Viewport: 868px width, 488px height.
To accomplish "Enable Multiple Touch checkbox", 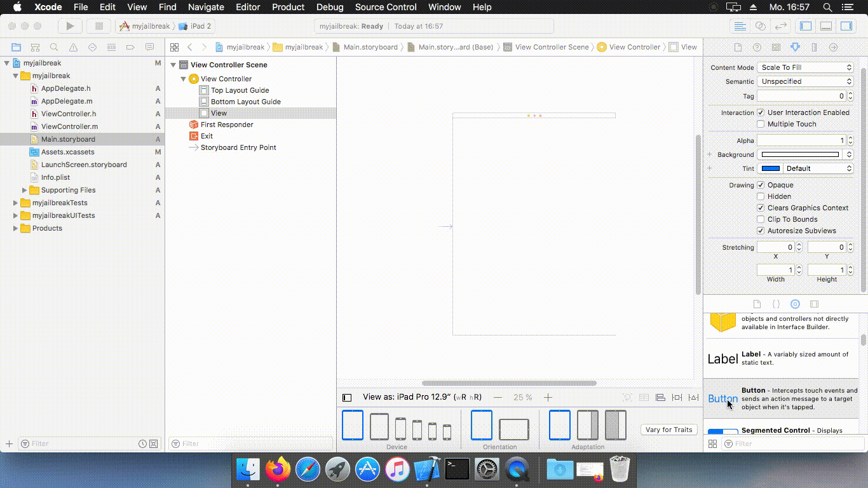I will tap(761, 124).
